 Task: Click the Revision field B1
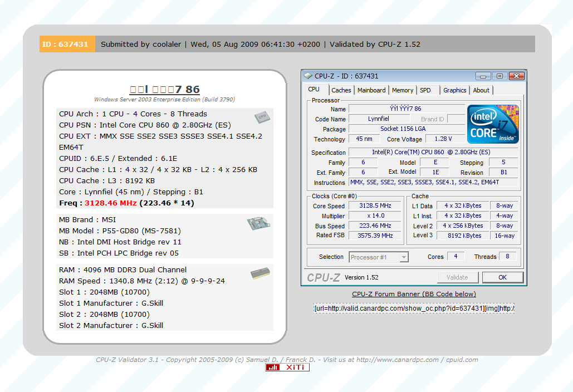coord(503,172)
